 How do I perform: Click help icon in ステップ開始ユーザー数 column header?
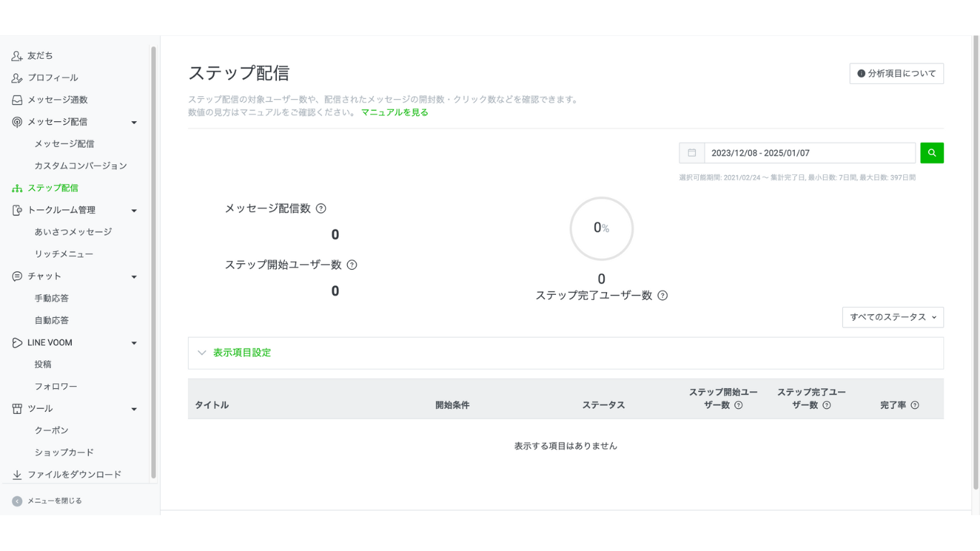pos(738,405)
